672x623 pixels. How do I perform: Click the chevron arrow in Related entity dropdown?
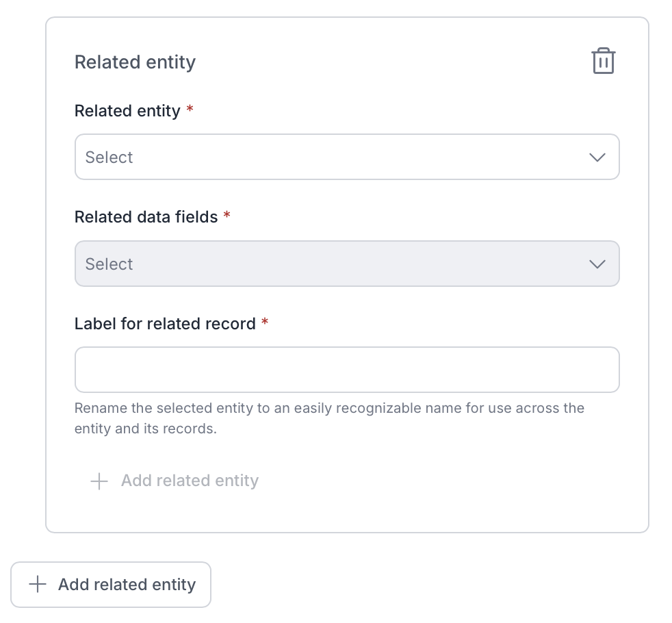coord(597,157)
